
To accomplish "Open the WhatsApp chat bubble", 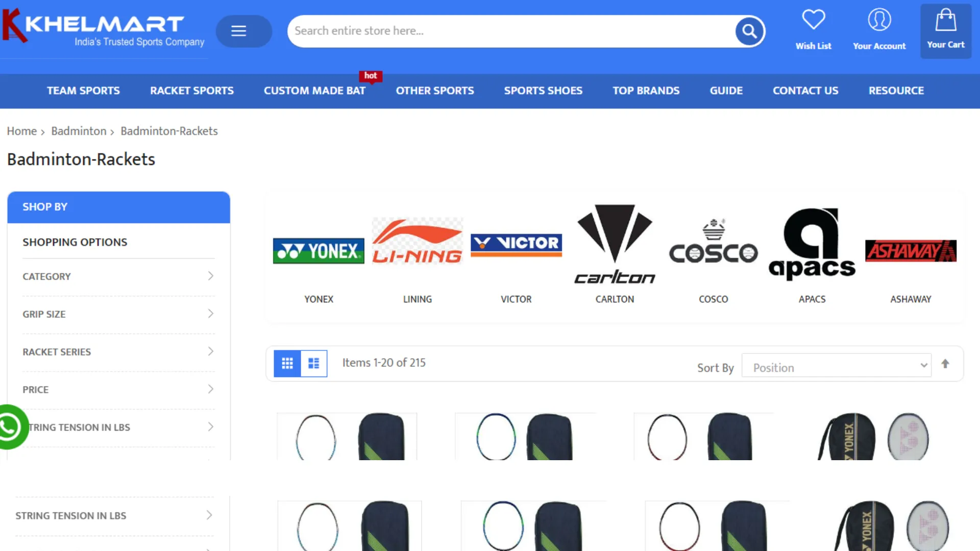I will [x=10, y=427].
